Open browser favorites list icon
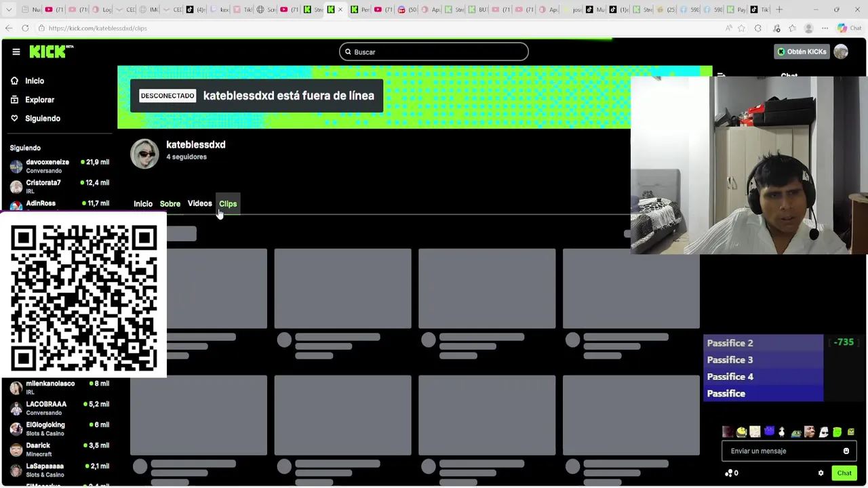This screenshot has height=488, width=868. click(x=793, y=28)
